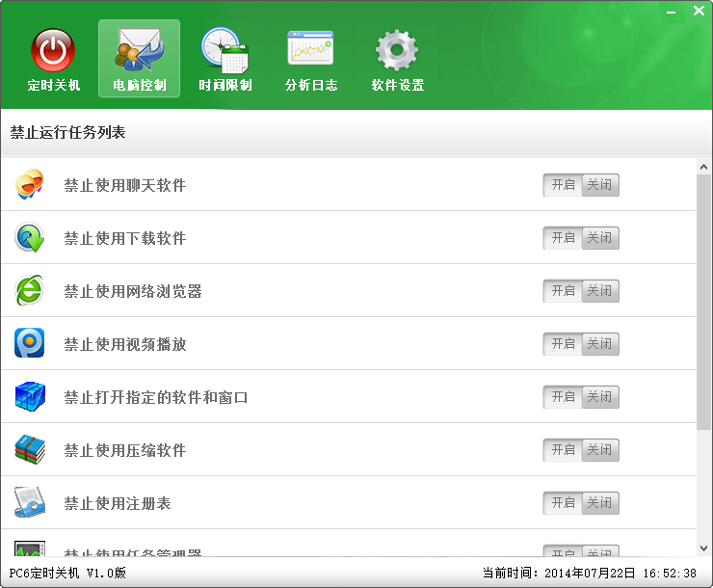Open the 软件设置 gear icon
The width and height of the screenshot is (713, 588).
point(397,51)
